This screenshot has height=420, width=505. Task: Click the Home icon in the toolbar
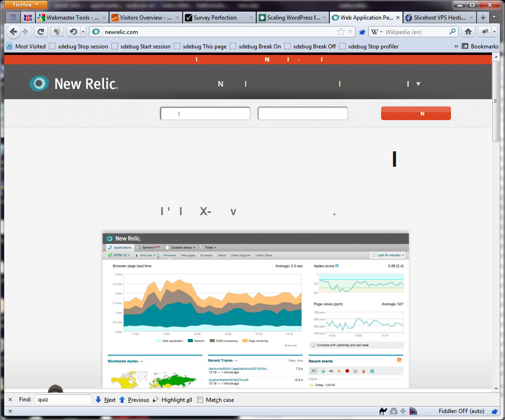coord(468,32)
